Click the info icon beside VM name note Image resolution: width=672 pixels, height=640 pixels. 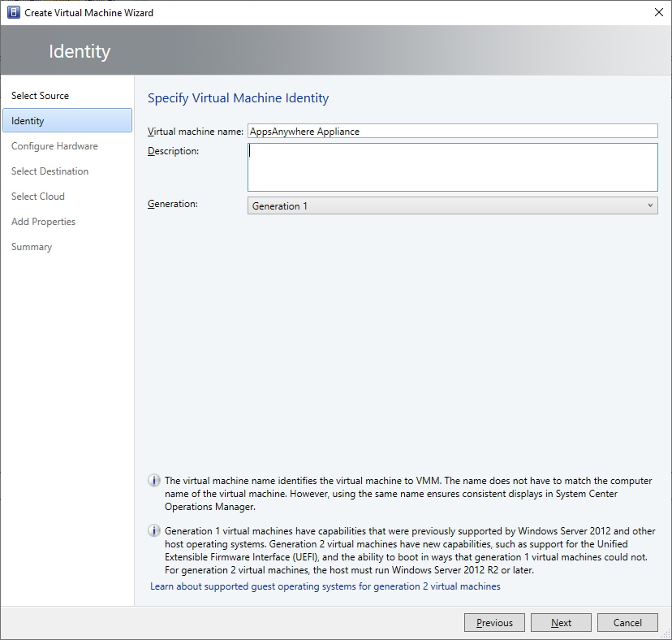point(154,481)
